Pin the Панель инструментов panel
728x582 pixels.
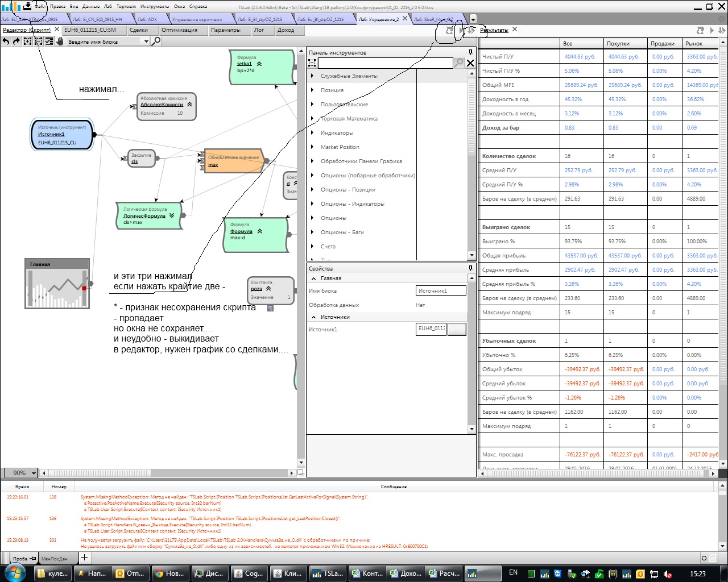coord(470,52)
